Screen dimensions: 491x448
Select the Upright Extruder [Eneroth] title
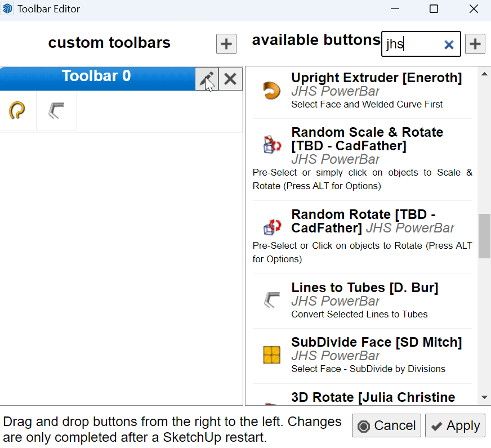click(376, 78)
